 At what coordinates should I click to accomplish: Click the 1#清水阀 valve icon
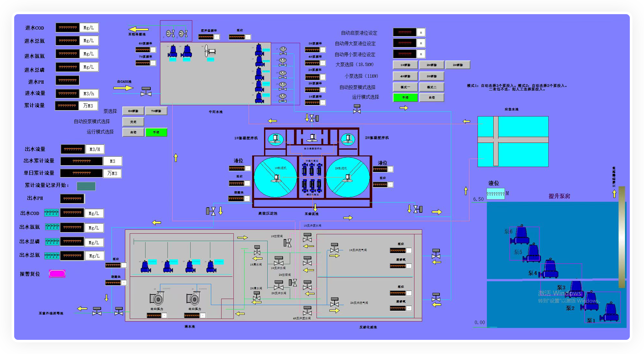click(x=257, y=250)
